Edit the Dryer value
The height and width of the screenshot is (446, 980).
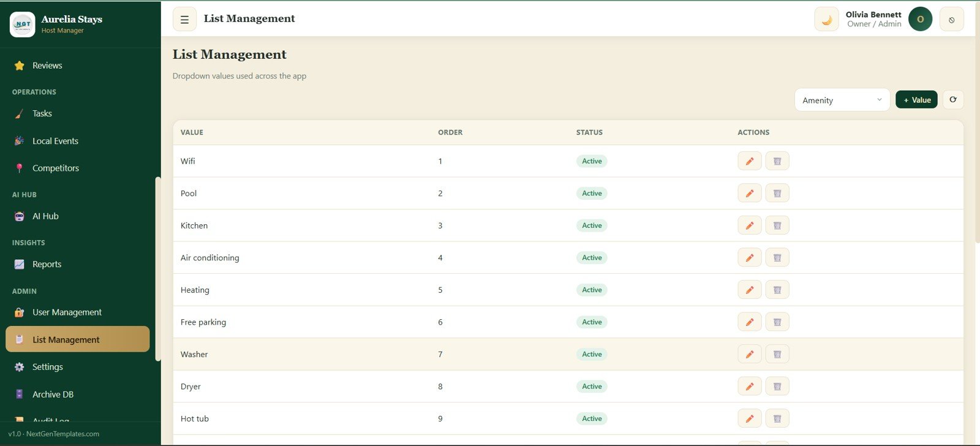[x=749, y=386]
